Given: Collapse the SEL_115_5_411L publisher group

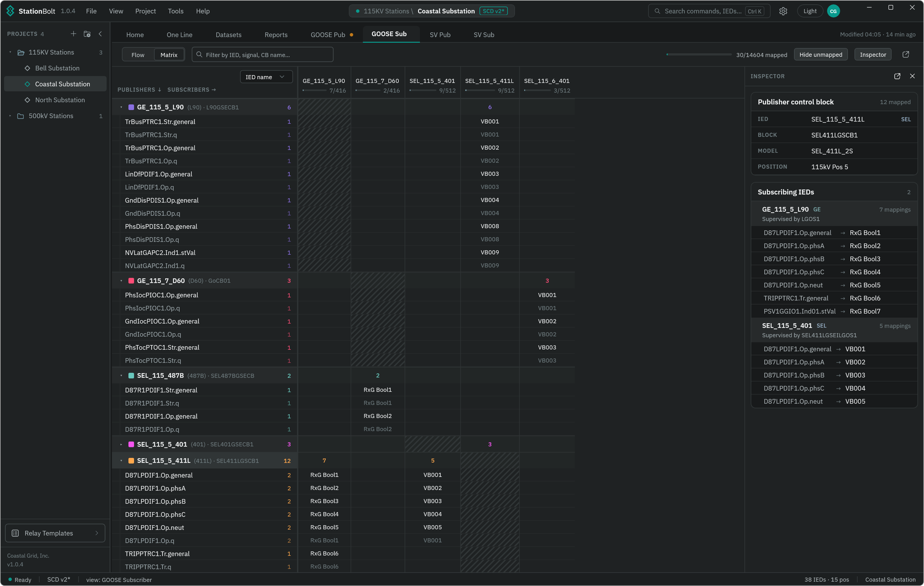Looking at the screenshot, I should (121, 460).
